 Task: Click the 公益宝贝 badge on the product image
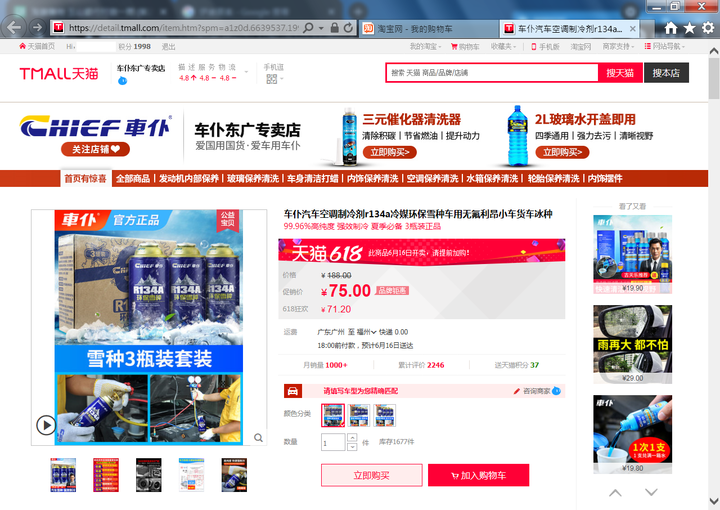coord(227,219)
